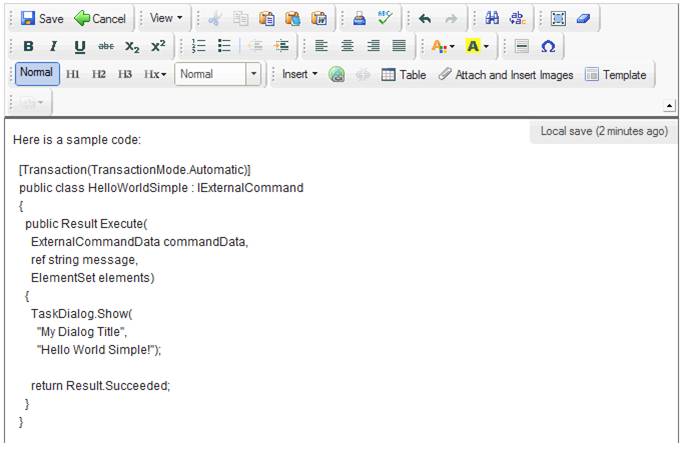Click the line "TaskDialog.Show("
Image resolution: width=683 pixels, height=451 pixels.
(81, 314)
